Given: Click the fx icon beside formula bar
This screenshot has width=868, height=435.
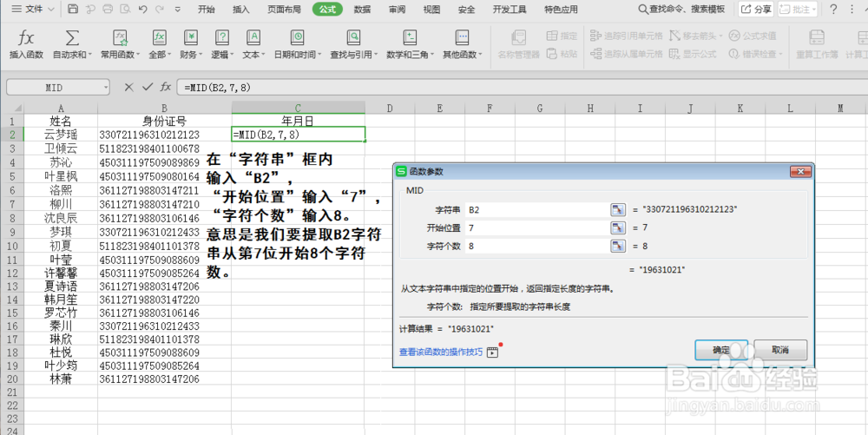Looking at the screenshot, I should tap(166, 87).
